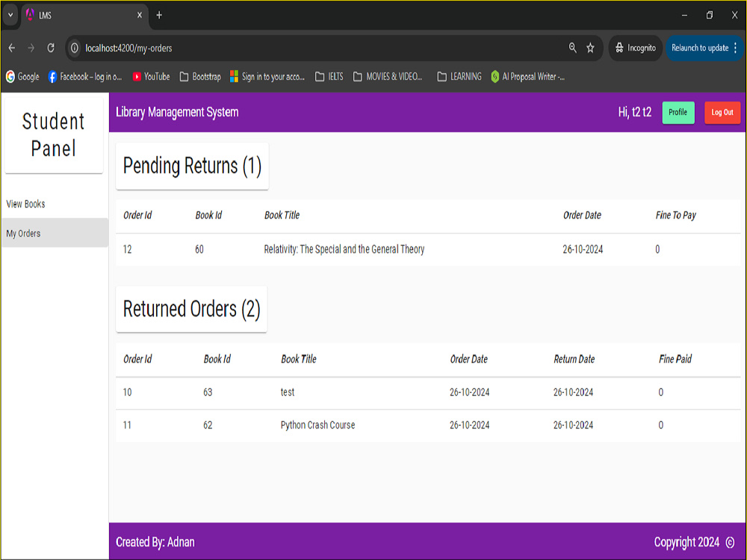Click book id 60 in pending row

tap(199, 249)
